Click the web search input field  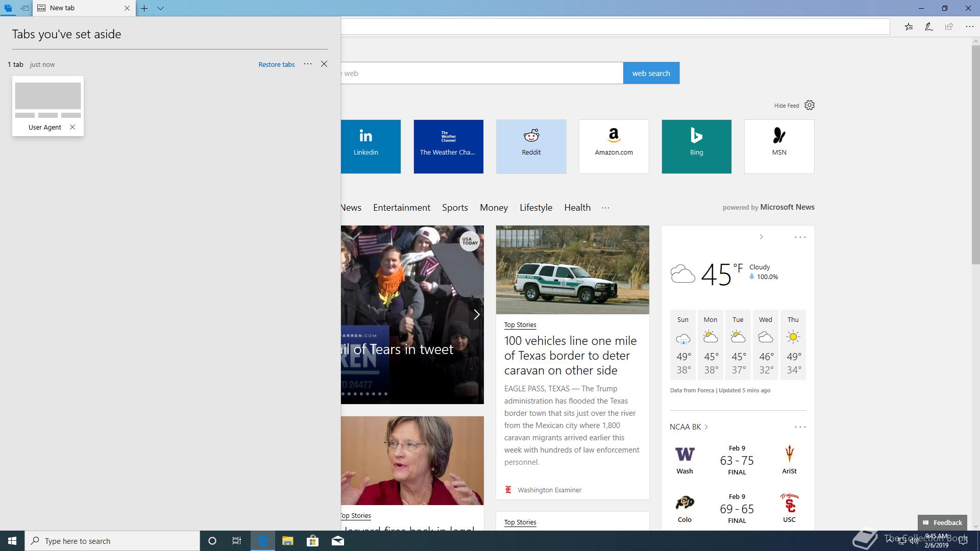pos(482,73)
